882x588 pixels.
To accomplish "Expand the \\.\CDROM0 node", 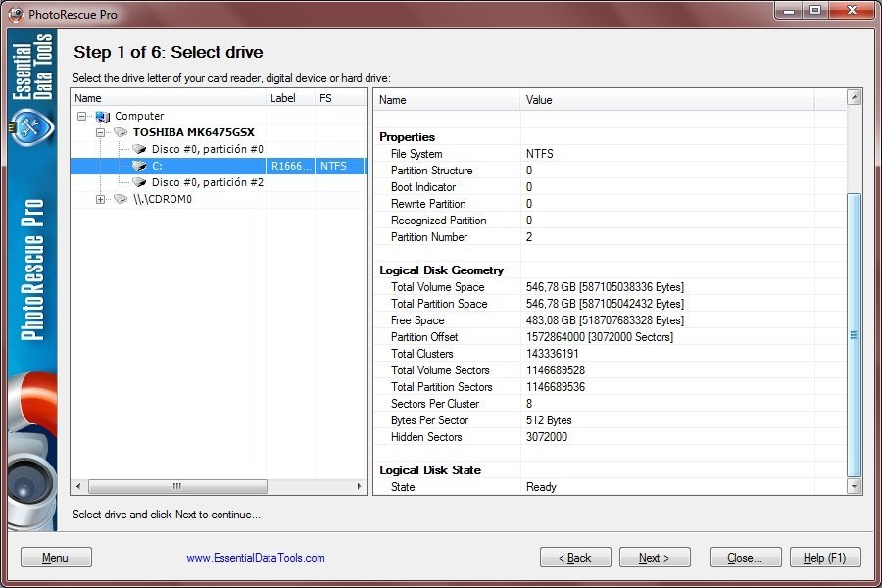I will pos(100,199).
